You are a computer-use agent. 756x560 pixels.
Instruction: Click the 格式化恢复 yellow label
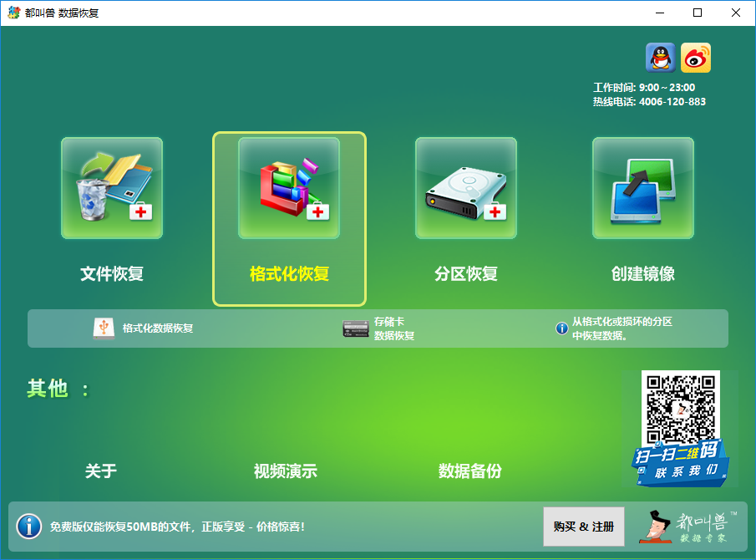[x=289, y=274]
